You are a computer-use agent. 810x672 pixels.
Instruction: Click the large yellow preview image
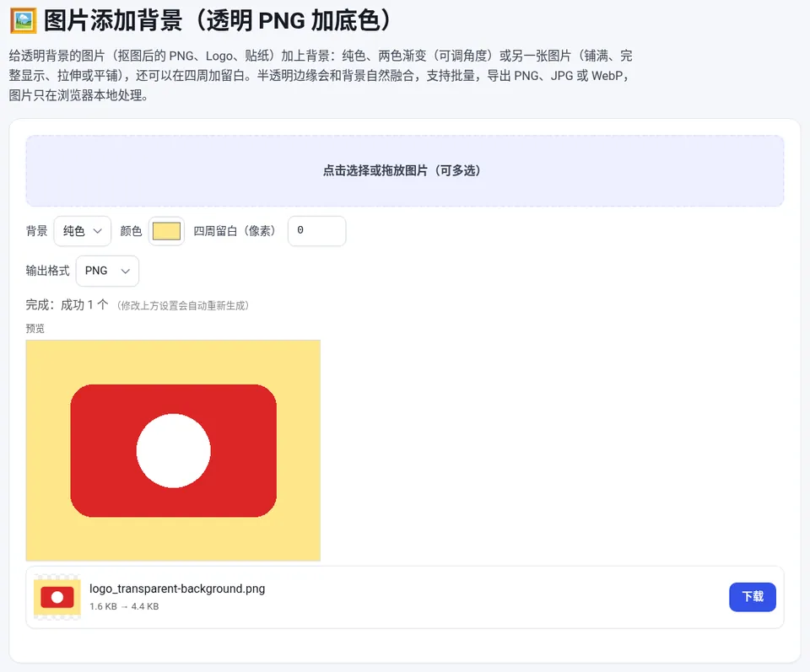pos(173,450)
